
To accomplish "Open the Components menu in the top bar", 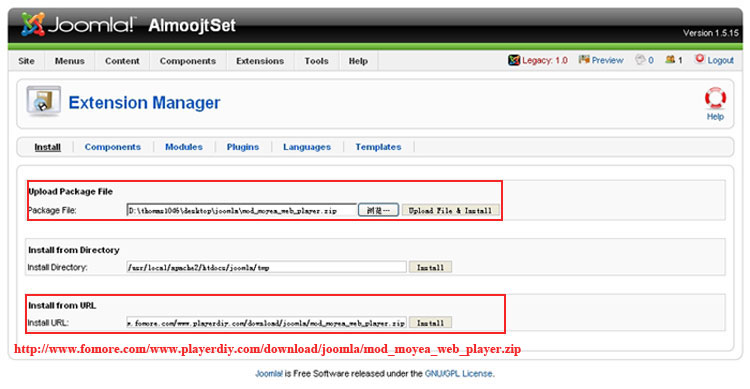I will [188, 61].
